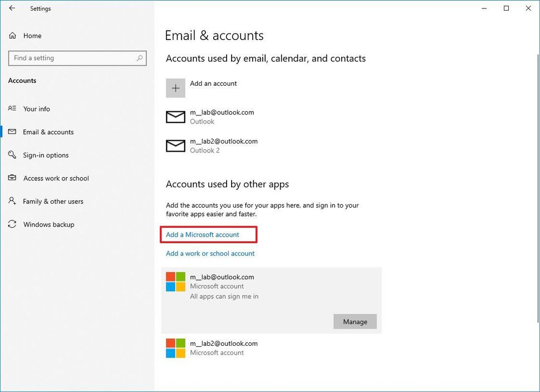This screenshot has width=540, height=392.
Task: Click Add a work or school account
Action: (210, 253)
